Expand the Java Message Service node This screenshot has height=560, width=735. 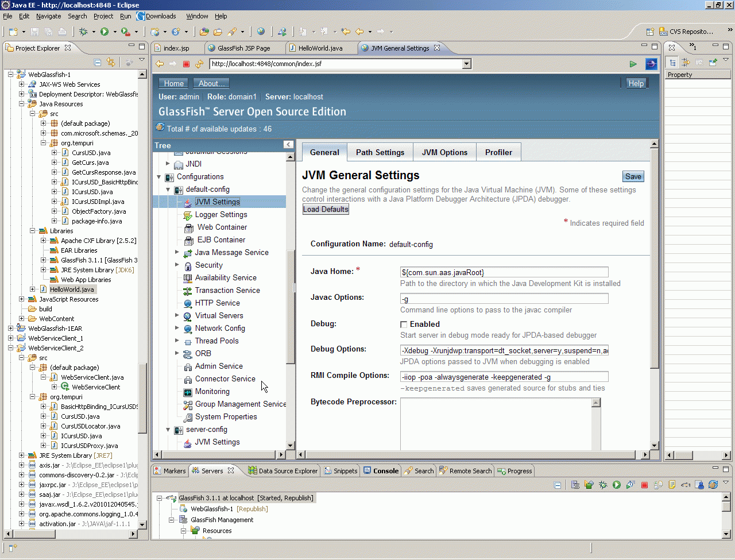pos(177,252)
